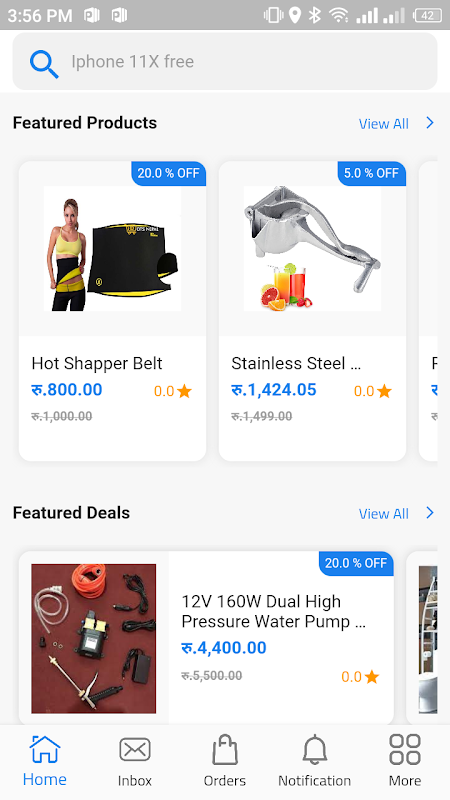The width and height of the screenshot is (450, 800).
Task: Open the Hot Shapper Belt product image
Action: 112,248
